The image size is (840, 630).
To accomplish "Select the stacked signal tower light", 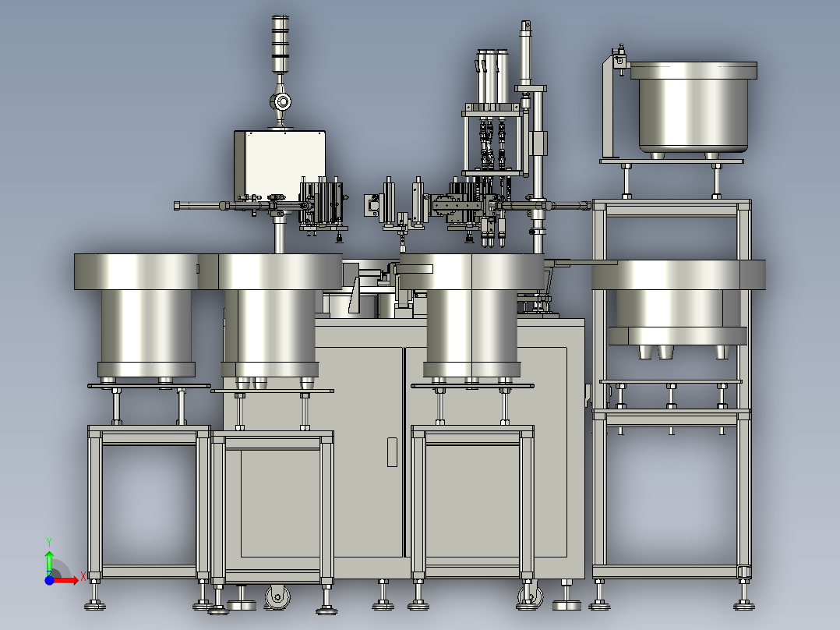I will tap(281, 44).
